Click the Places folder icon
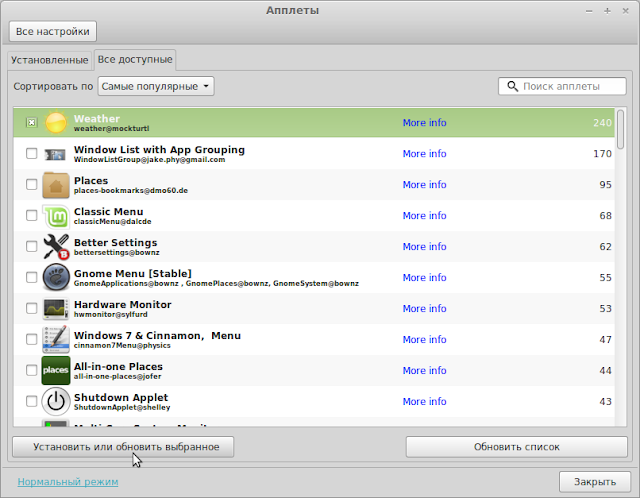Image resolution: width=640 pixels, height=498 pixels. pos(56,185)
